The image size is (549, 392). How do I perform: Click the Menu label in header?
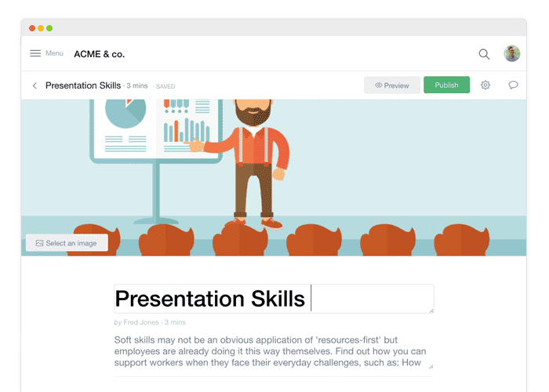tap(54, 53)
